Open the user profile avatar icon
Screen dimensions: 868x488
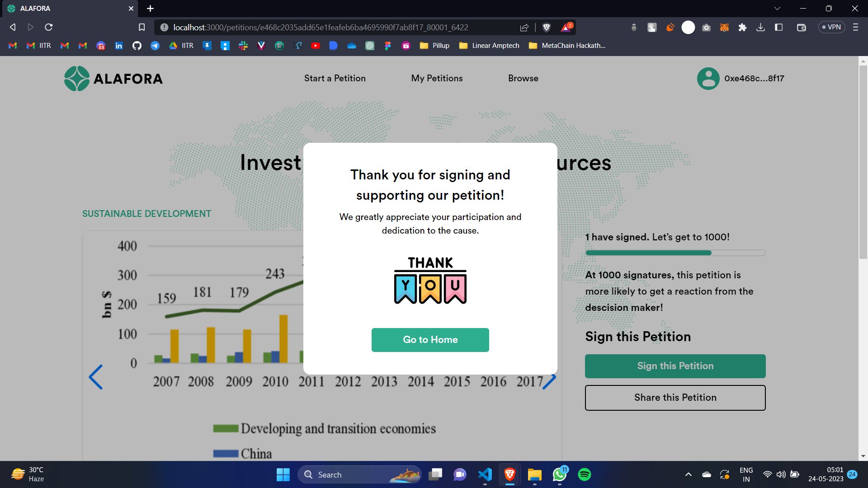click(x=708, y=79)
